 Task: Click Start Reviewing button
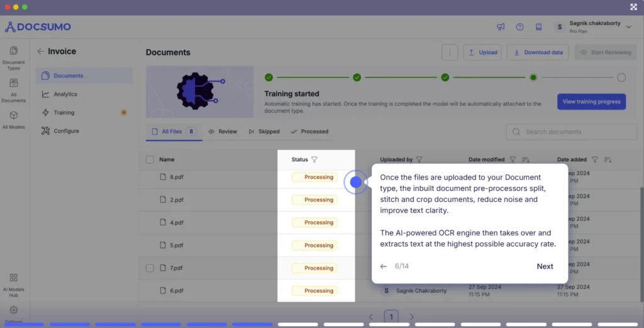pos(606,52)
